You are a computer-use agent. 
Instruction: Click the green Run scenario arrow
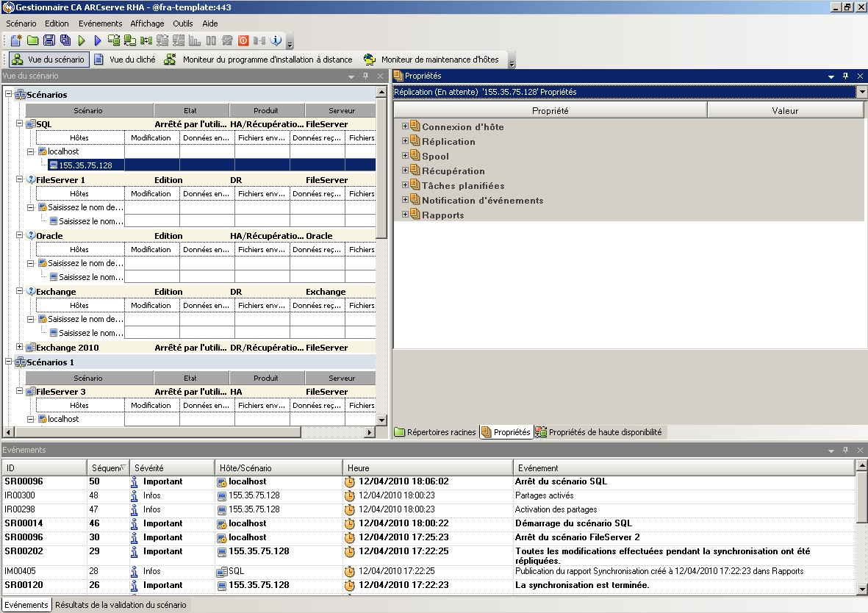pos(82,40)
